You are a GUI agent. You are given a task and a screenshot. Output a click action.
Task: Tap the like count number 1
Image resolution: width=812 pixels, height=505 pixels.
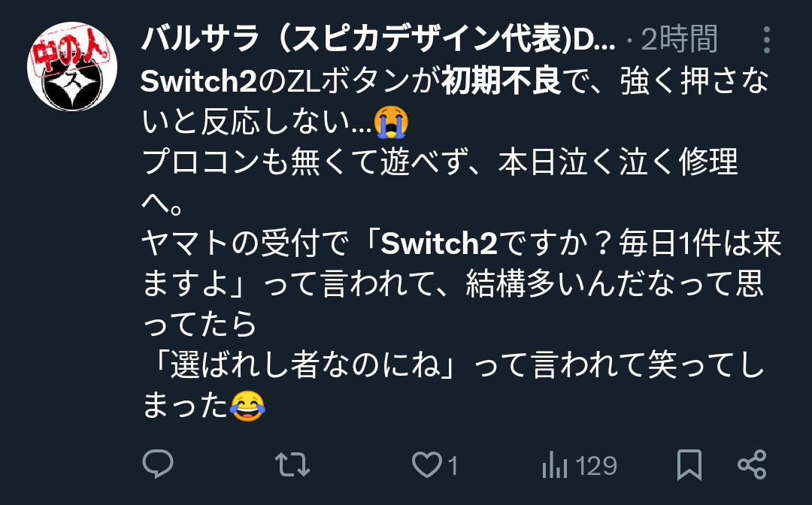tap(453, 466)
